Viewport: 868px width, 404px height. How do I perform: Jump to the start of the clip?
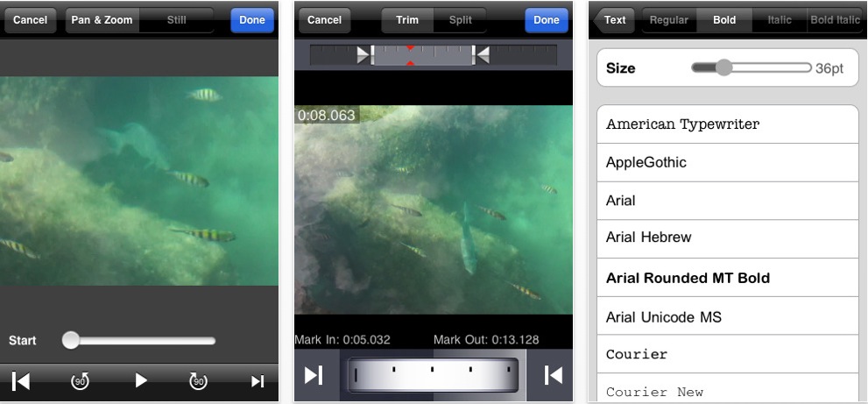coord(21,380)
